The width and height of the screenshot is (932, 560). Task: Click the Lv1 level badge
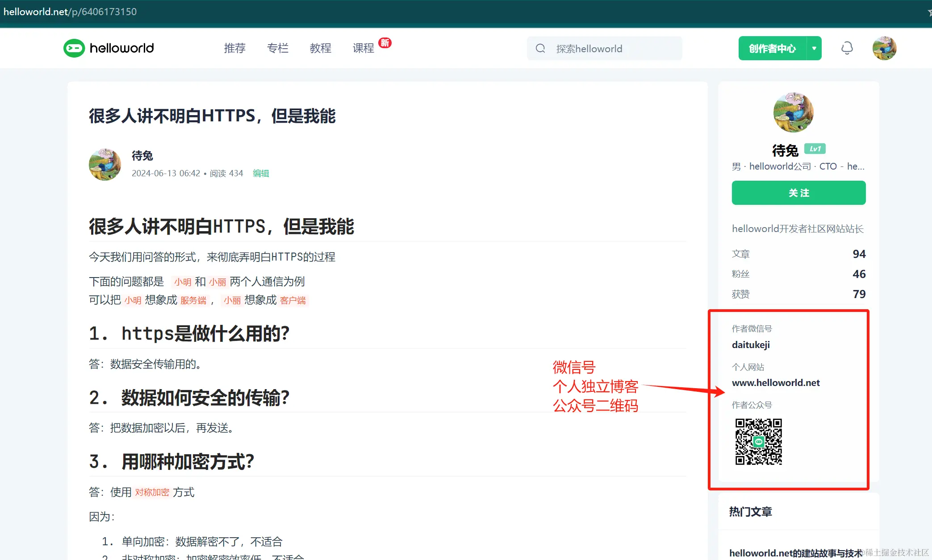point(815,149)
